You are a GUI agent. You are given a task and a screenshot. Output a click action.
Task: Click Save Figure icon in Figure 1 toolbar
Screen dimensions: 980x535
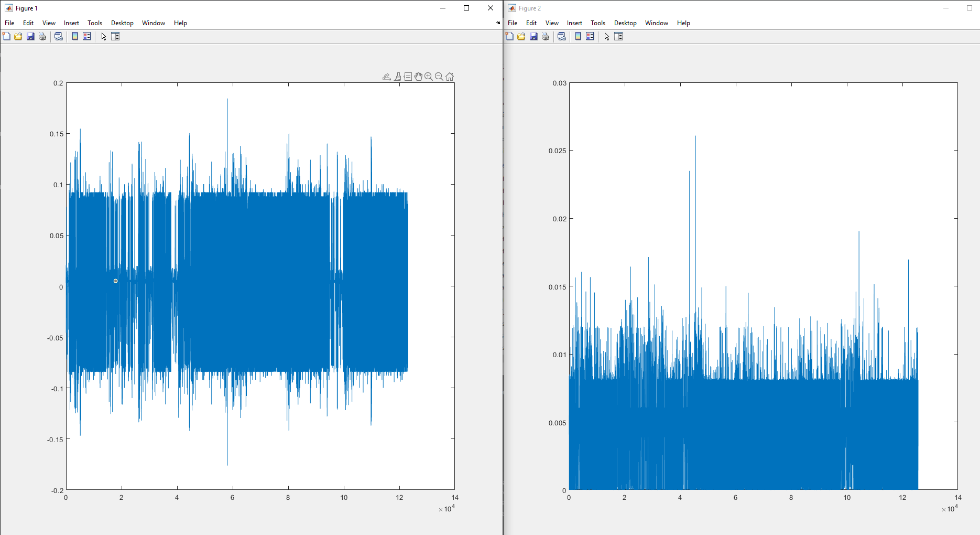30,36
